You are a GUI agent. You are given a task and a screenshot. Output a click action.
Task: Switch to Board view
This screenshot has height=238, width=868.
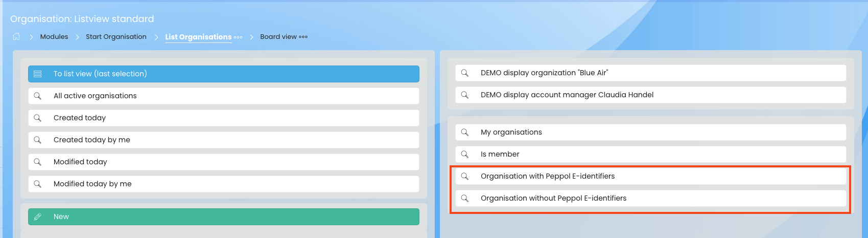click(x=278, y=37)
